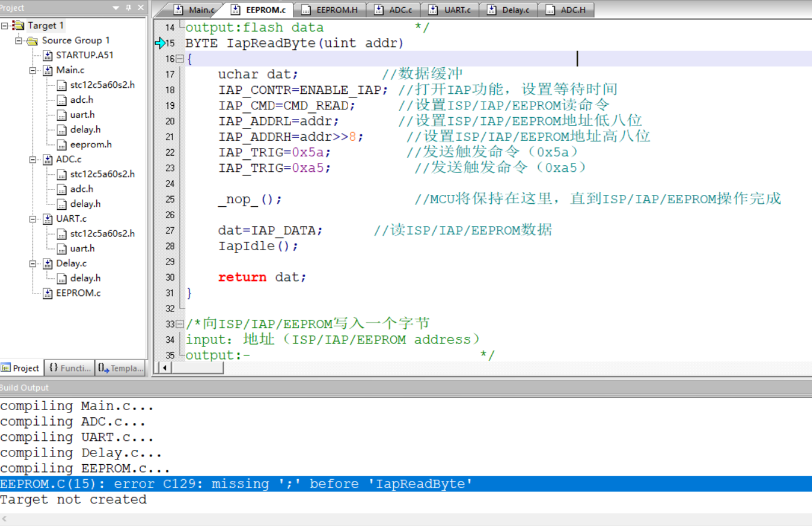
Task: Select Main.c in the project tree
Action: tap(70, 70)
